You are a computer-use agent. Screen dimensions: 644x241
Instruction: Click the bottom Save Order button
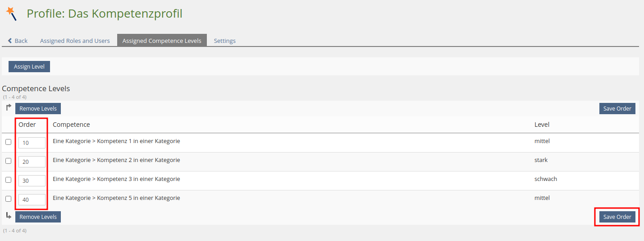coord(617,217)
